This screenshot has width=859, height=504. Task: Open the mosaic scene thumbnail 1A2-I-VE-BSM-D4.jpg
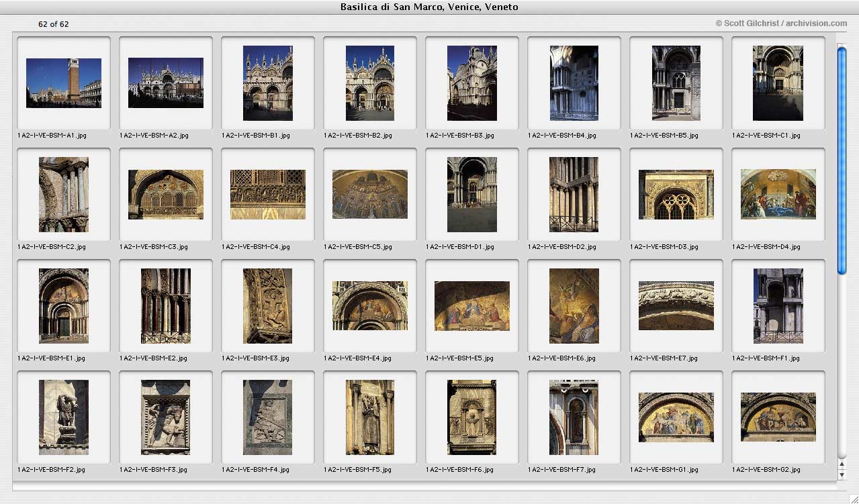tap(778, 195)
